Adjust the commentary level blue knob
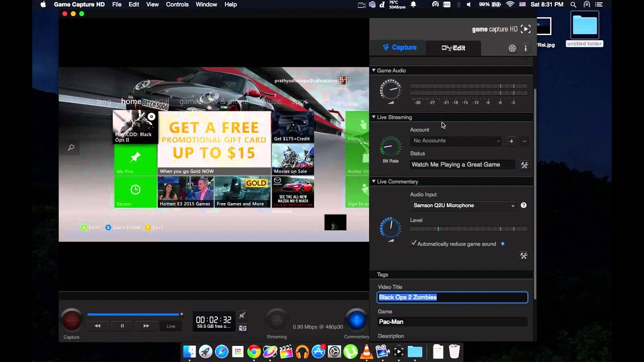The image size is (644, 362). (390, 228)
